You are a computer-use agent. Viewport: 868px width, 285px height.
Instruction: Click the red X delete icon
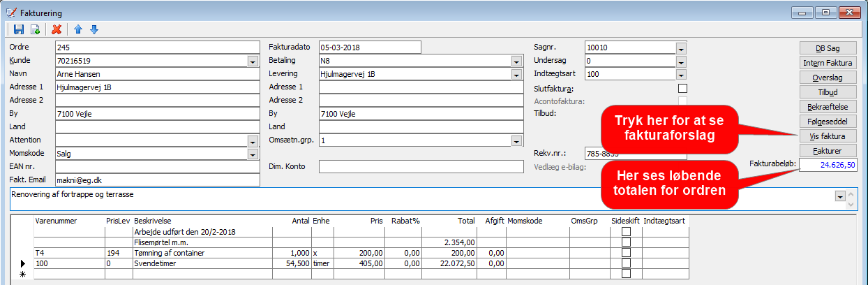(57, 29)
